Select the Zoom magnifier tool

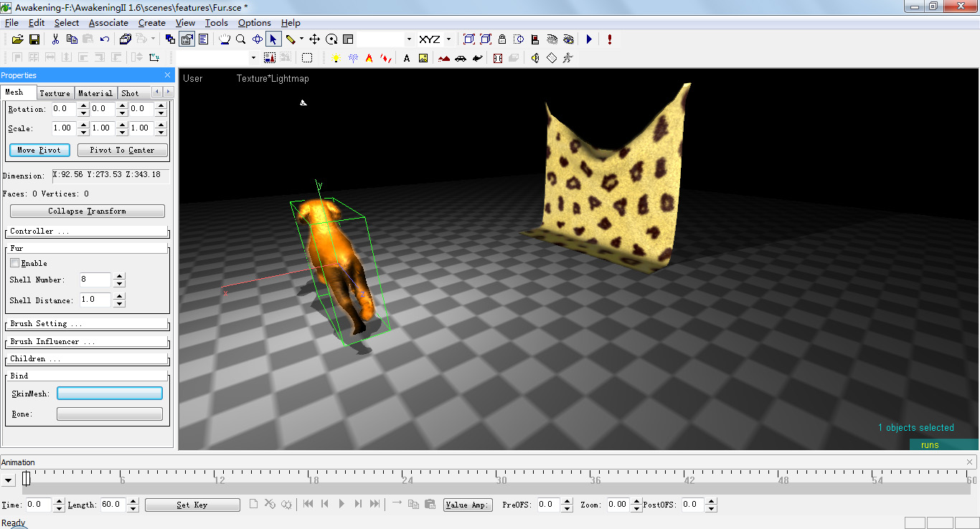pos(240,39)
